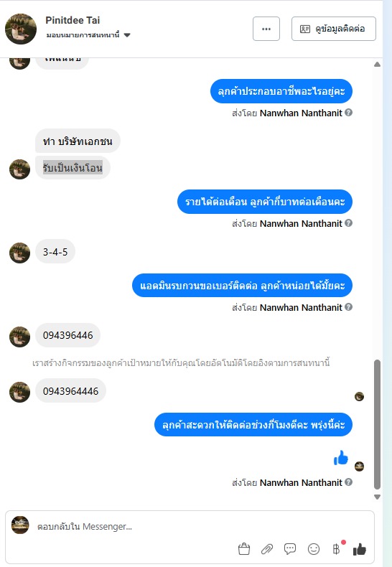Click the scroll down arrow of chat
Image resolution: width=392 pixels, height=567 pixels.
click(377, 497)
